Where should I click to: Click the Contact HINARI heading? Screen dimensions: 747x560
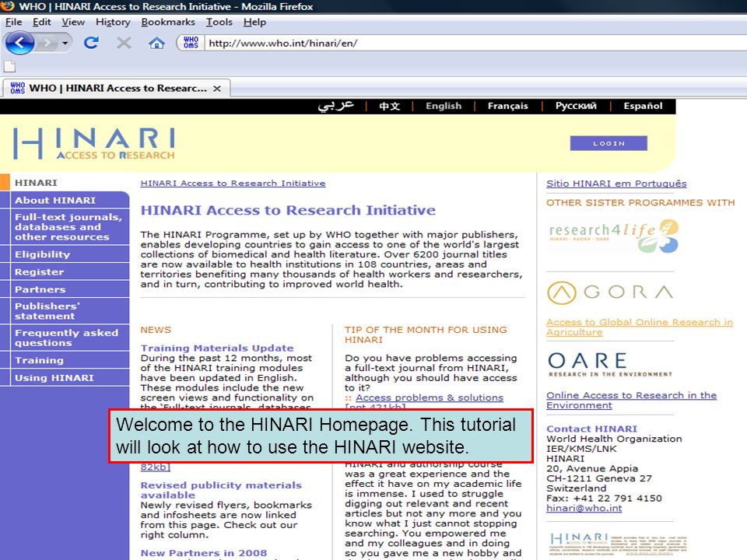[x=591, y=429]
